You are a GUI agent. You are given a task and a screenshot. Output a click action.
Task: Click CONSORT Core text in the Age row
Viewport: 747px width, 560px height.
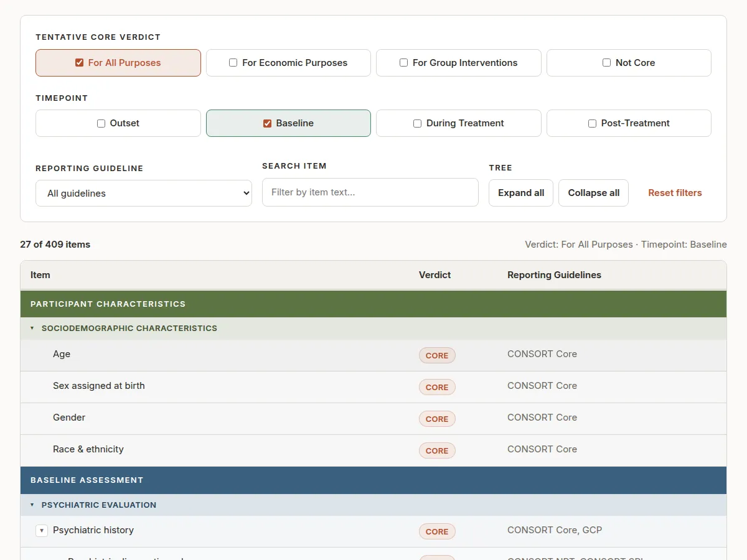tap(542, 354)
